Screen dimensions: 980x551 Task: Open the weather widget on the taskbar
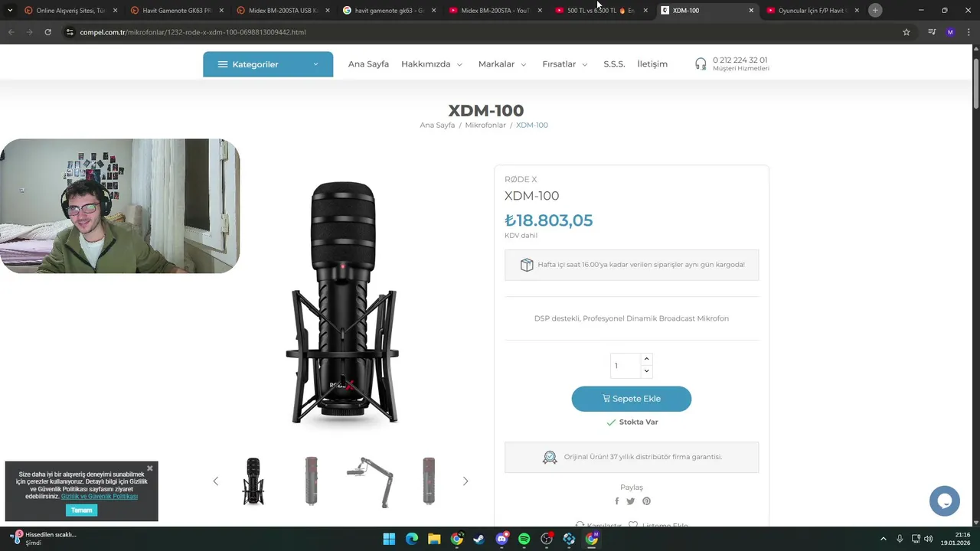point(42,539)
